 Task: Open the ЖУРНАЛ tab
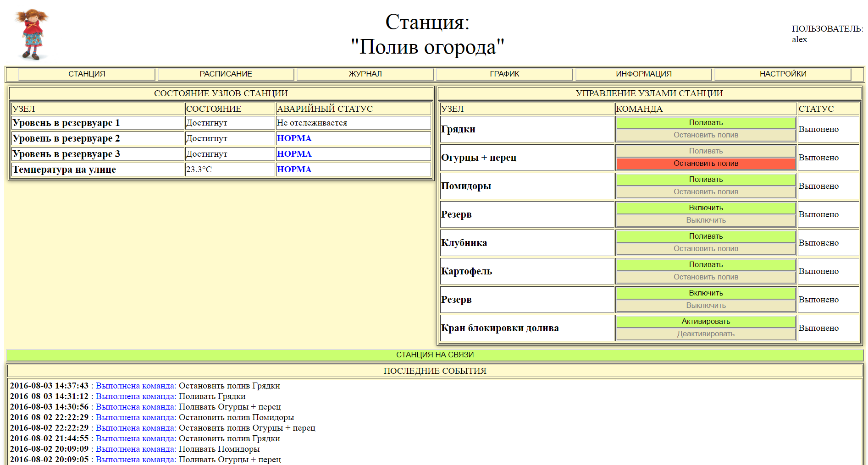click(365, 74)
